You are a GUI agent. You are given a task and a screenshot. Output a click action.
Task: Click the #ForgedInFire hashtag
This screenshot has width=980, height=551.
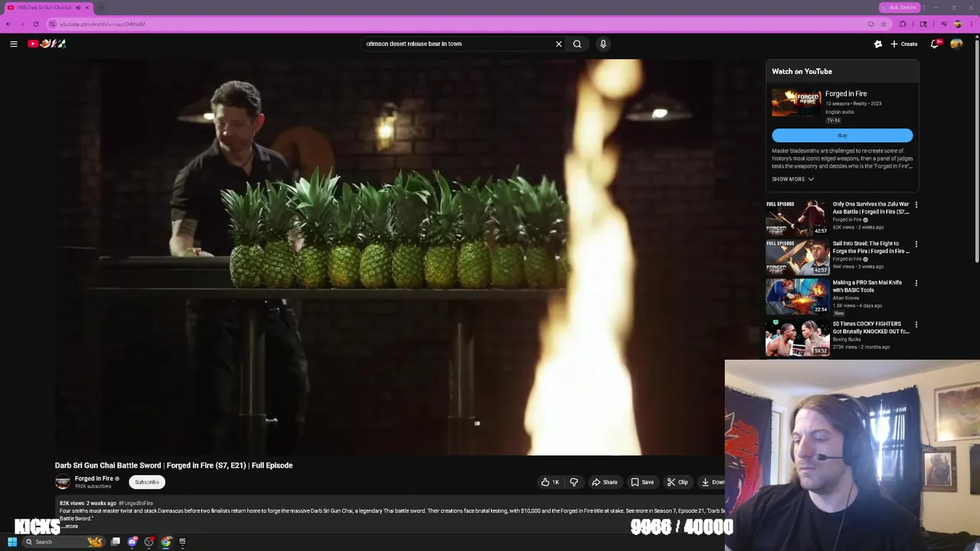pos(136,503)
